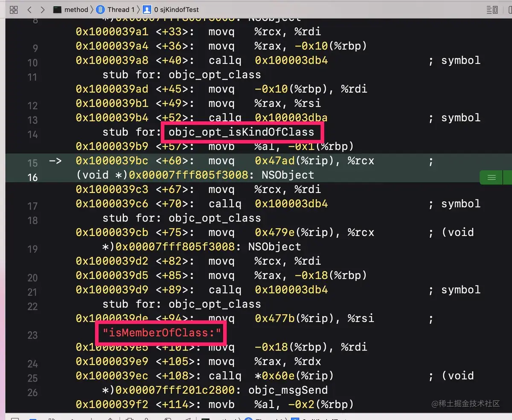The width and height of the screenshot is (512, 420).
Task: Go forward with the right chevron arrow
Action: [x=42, y=9]
